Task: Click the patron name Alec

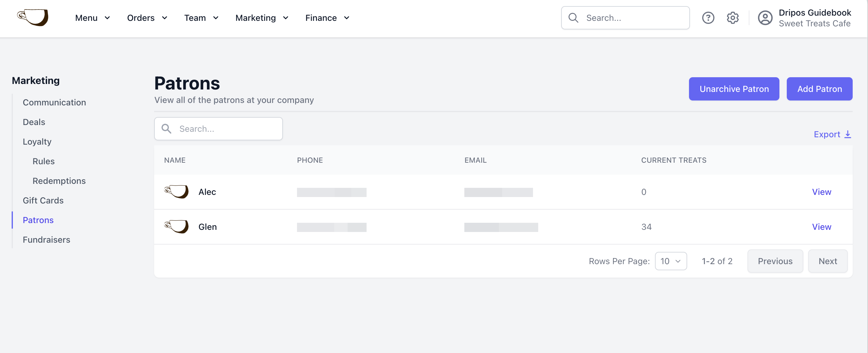Action: 207,192
